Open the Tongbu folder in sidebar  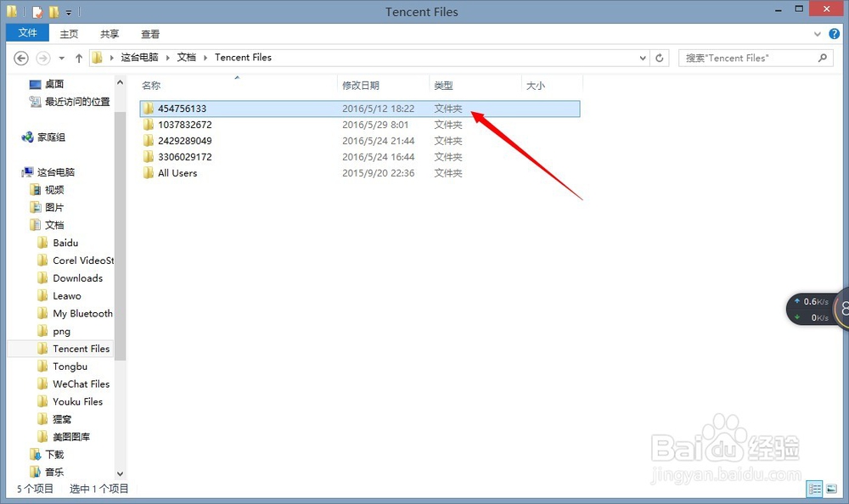tap(70, 367)
